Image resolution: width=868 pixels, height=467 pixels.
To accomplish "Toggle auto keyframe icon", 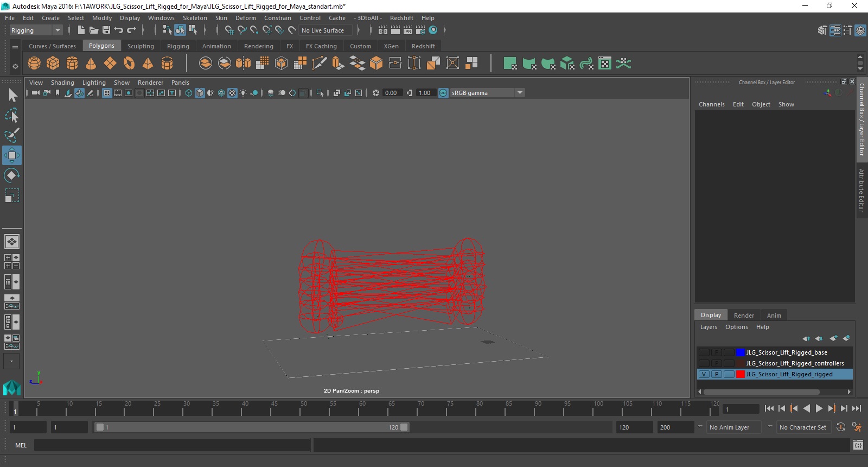I will (x=841, y=427).
